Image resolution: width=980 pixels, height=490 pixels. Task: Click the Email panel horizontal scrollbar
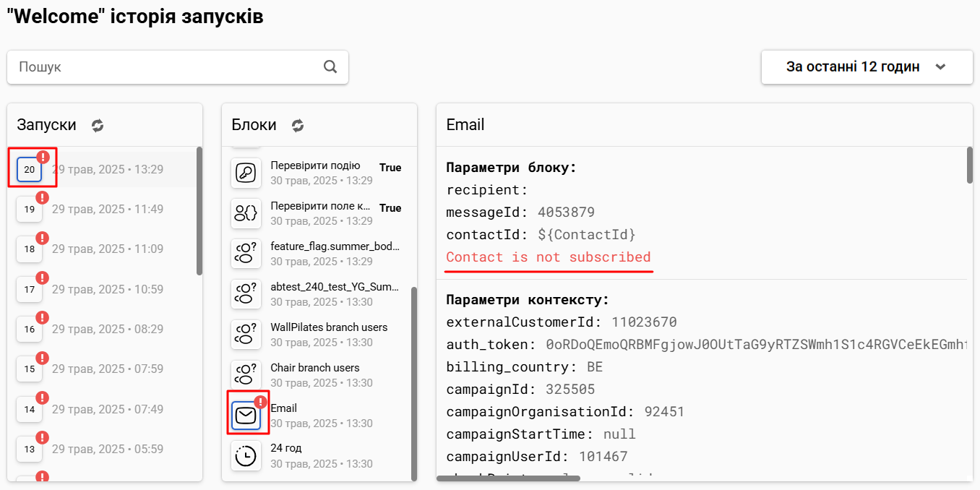click(508, 478)
